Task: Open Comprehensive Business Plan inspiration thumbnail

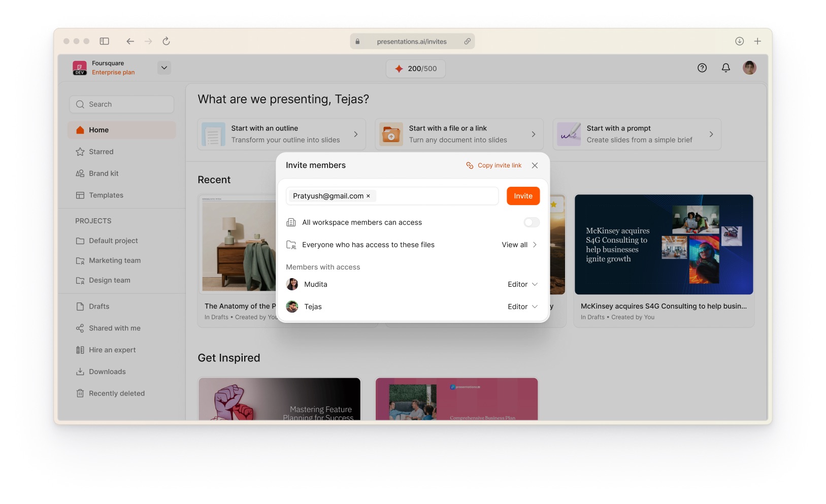Action: 456,399
